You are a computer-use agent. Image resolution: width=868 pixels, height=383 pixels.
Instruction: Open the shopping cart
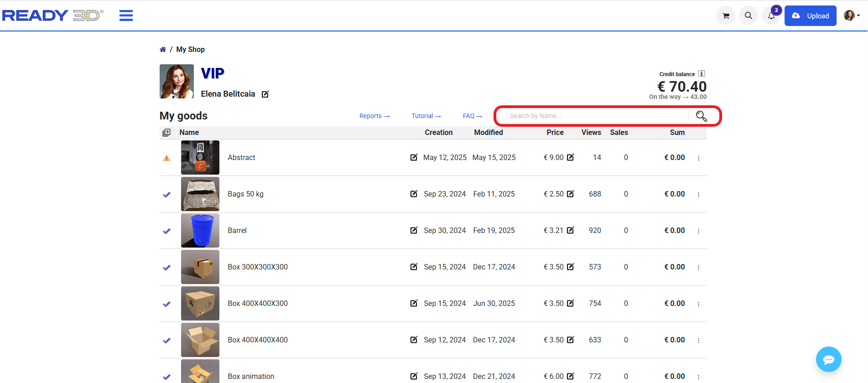coord(726,16)
